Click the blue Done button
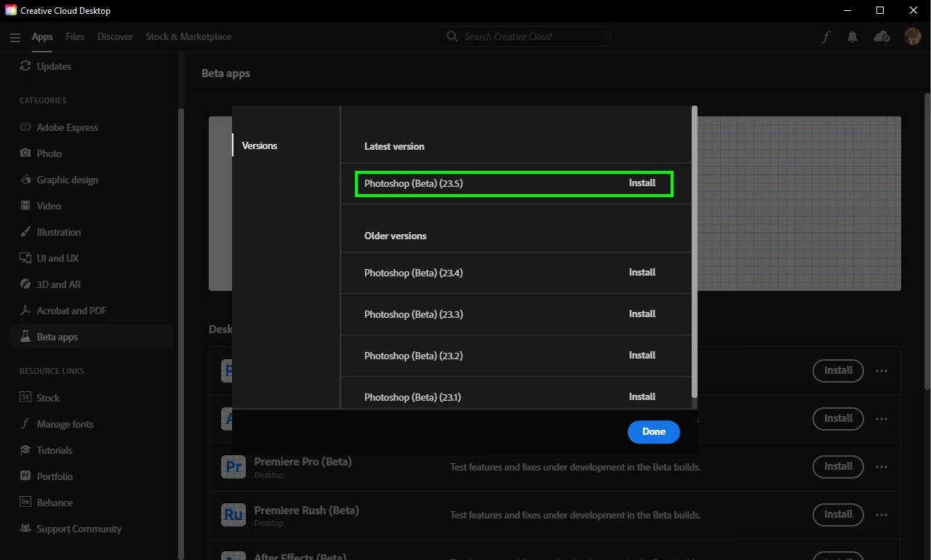931x560 pixels. point(654,432)
